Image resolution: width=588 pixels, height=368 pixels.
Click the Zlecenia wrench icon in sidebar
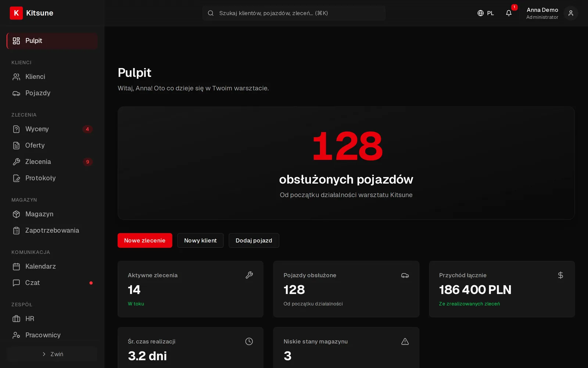click(x=16, y=162)
